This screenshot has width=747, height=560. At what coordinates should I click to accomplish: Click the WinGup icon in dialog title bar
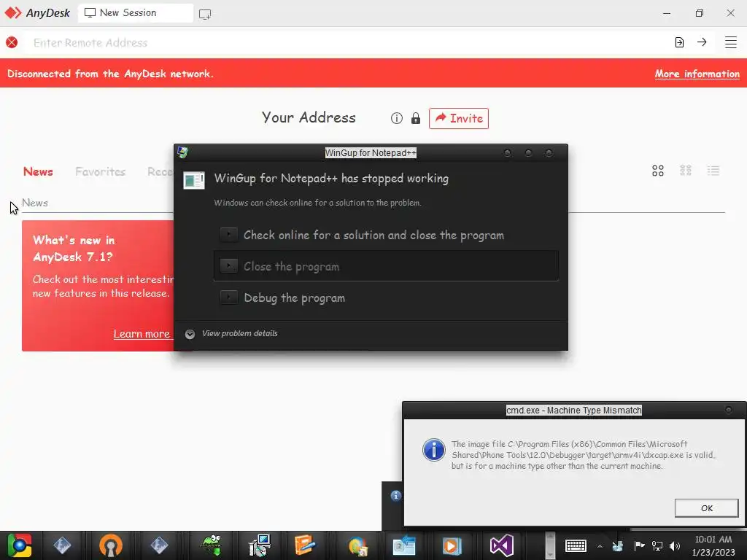tap(182, 152)
